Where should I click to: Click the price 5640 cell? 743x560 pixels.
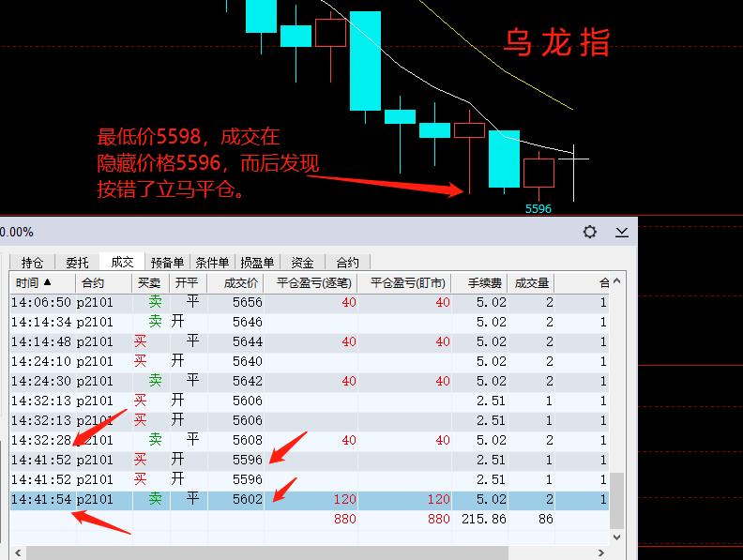(247, 361)
